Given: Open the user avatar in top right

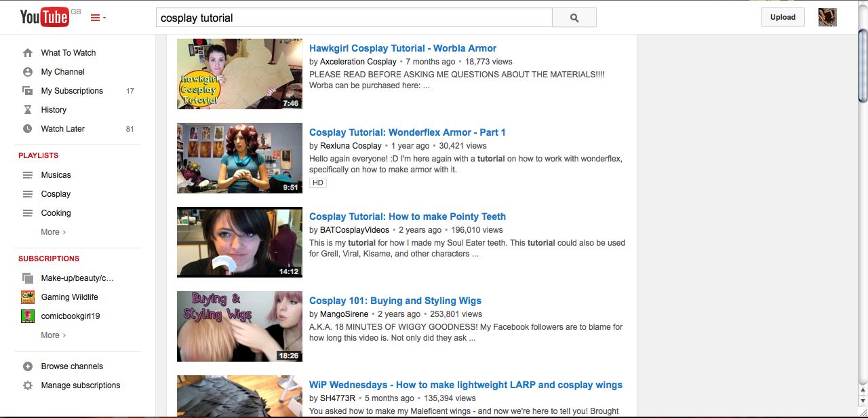Looking at the screenshot, I should pos(827,18).
